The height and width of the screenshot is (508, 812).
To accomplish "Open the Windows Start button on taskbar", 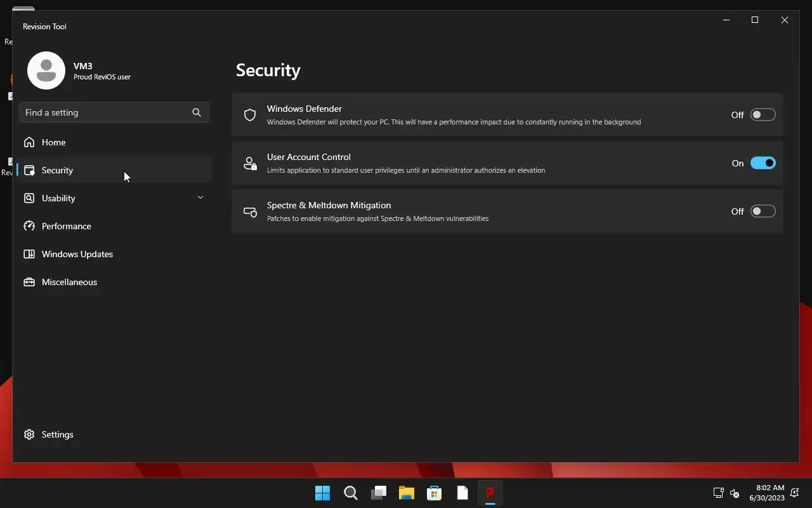I will 322,493.
